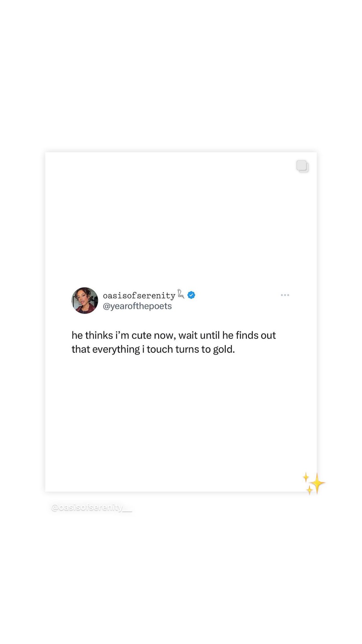Select the first line of tweet text

[174, 336]
